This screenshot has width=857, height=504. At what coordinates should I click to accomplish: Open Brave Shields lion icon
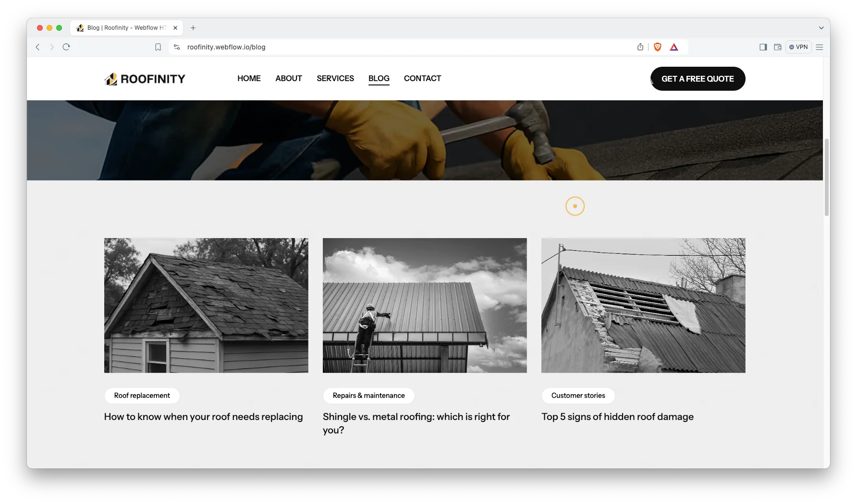tap(658, 47)
